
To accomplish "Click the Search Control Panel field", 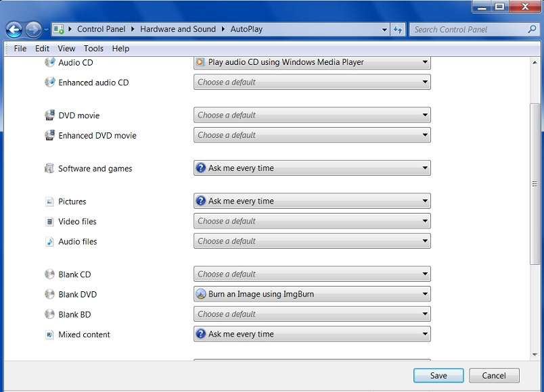I will [x=474, y=30].
